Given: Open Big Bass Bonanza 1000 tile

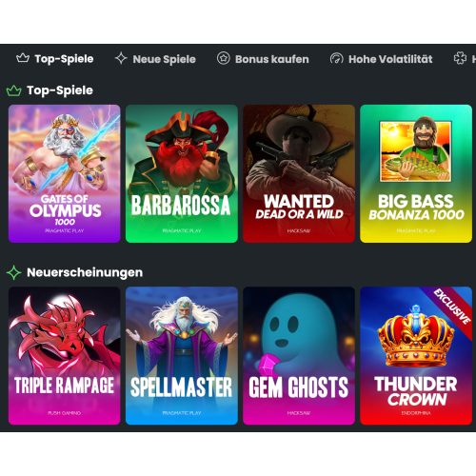Looking at the screenshot, I should click(x=416, y=173).
